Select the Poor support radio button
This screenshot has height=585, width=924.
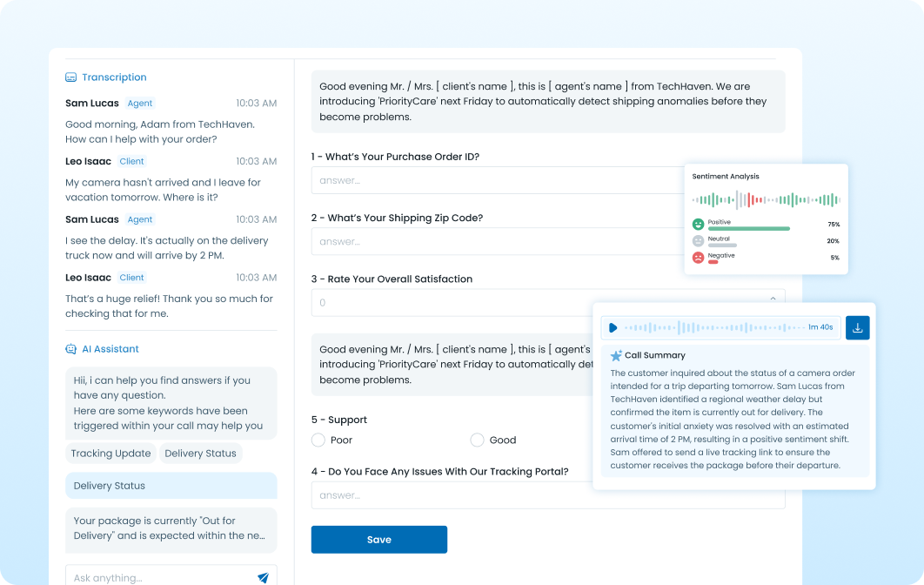pyautogui.click(x=318, y=440)
